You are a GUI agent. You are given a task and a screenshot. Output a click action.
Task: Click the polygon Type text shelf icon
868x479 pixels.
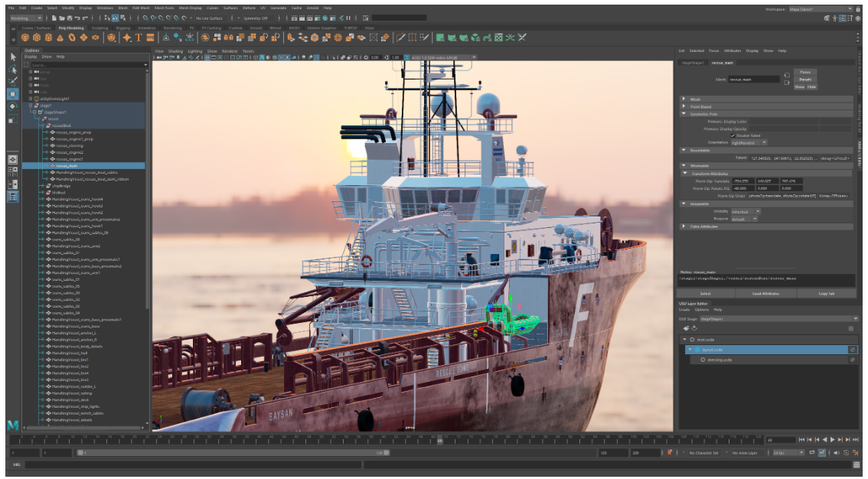(x=139, y=37)
